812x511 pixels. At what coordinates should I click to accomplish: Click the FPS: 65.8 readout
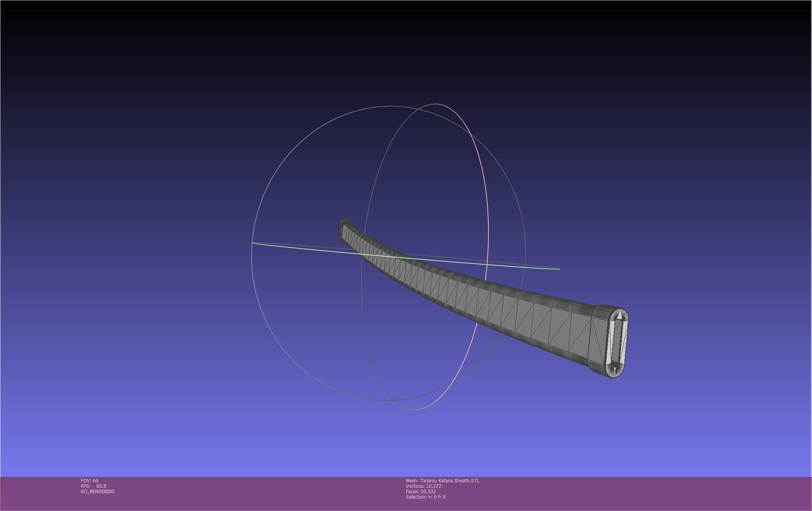pyautogui.click(x=93, y=486)
